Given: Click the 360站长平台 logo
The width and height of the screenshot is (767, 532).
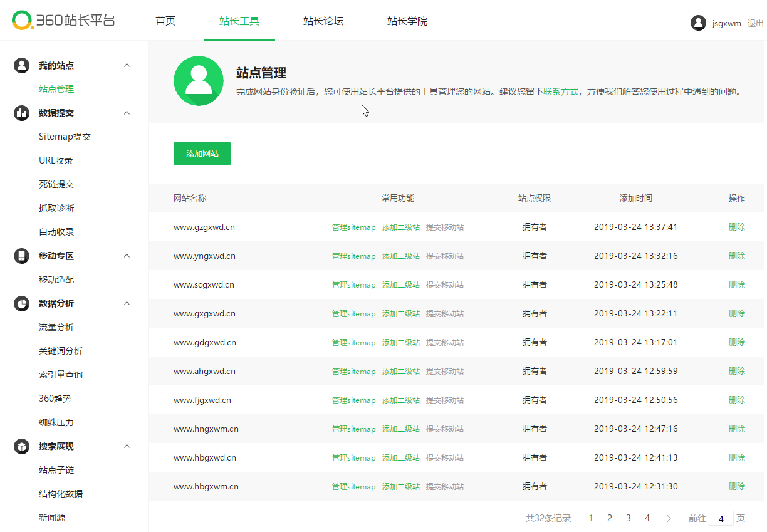Looking at the screenshot, I should tap(63, 21).
